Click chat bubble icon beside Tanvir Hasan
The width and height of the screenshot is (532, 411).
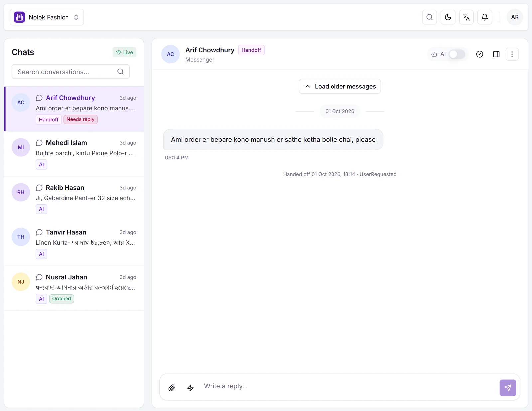click(x=39, y=232)
